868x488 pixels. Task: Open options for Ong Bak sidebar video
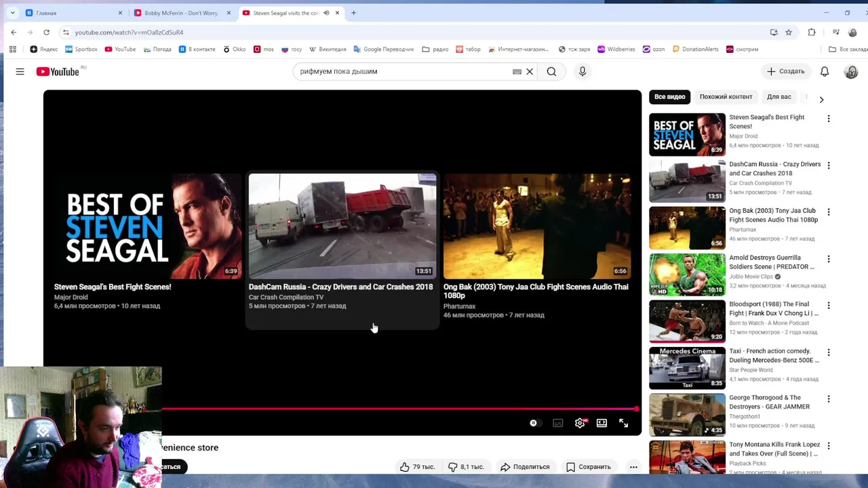828,212
